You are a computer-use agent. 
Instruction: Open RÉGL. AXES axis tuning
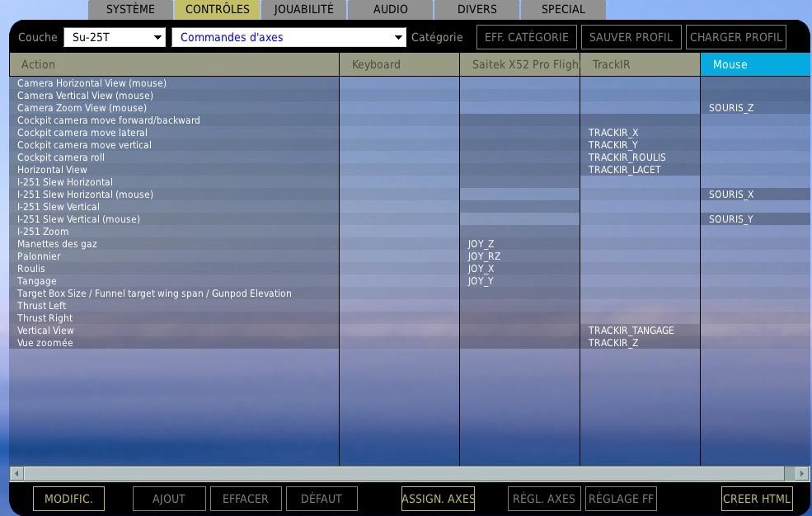pyautogui.click(x=544, y=499)
